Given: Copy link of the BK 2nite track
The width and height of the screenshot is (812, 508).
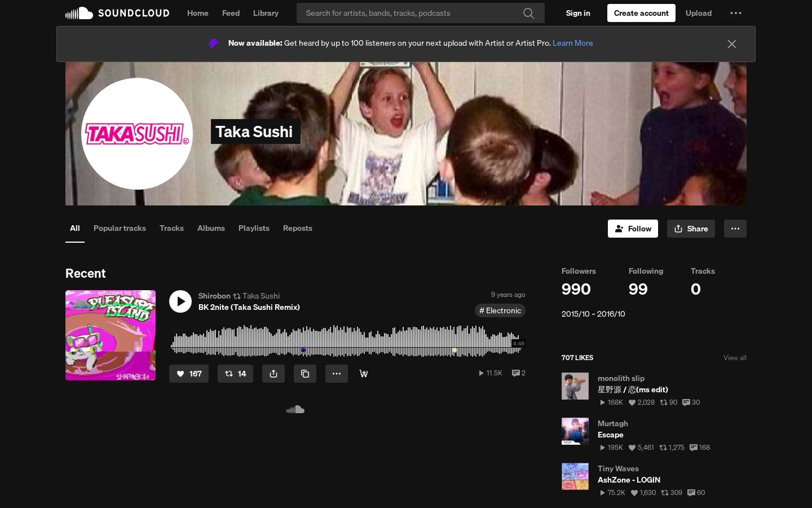Looking at the screenshot, I should pyautogui.click(x=305, y=374).
